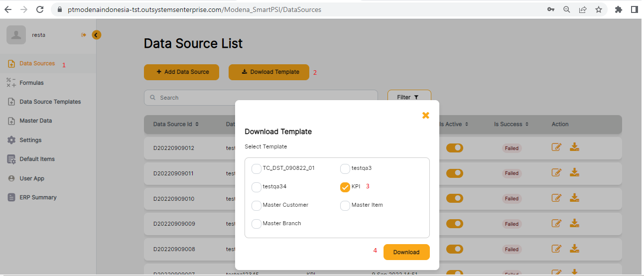Open the Filter dropdown
The image size is (644, 276).
click(408, 98)
